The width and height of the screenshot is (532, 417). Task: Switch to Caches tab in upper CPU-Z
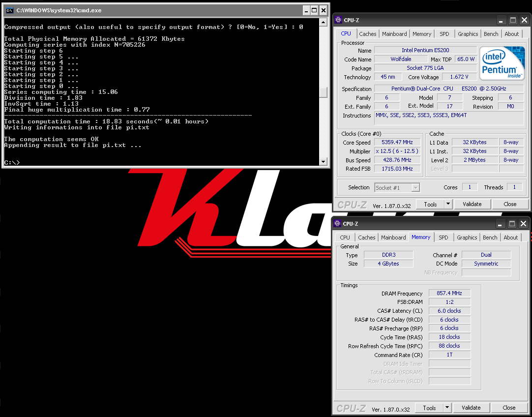point(368,34)
